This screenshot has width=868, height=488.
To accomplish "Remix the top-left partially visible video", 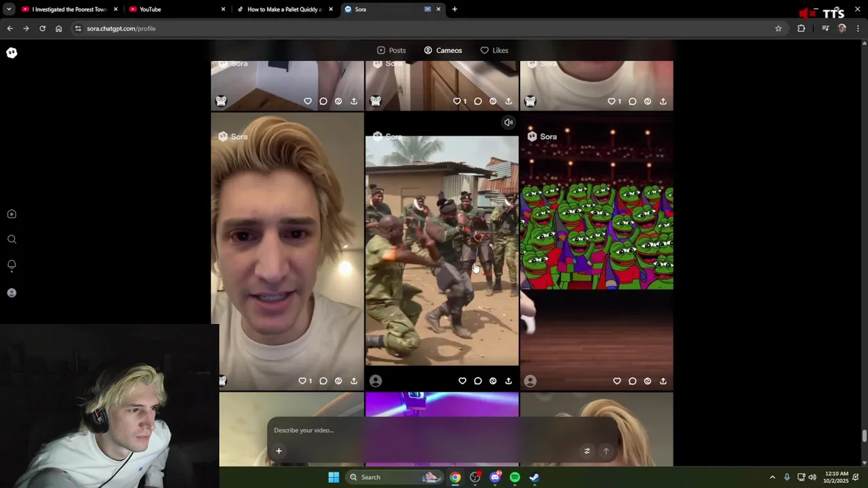I will click(338, 101).
